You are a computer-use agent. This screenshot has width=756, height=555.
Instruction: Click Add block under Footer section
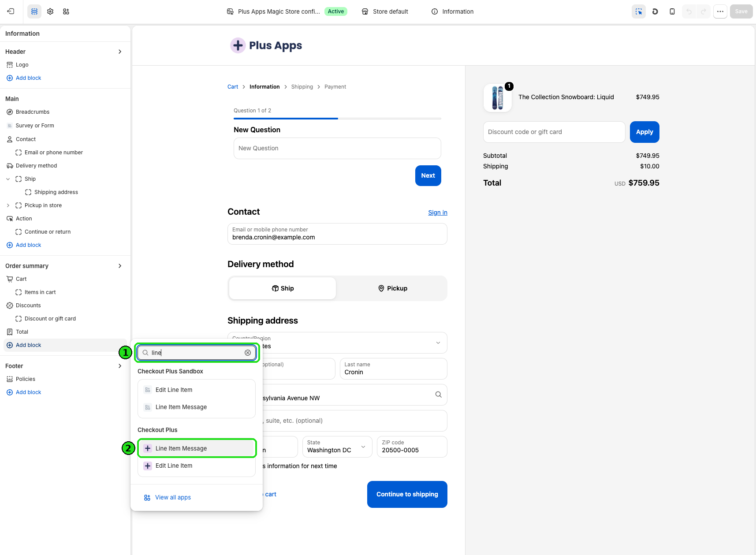[x=24, y=392]
